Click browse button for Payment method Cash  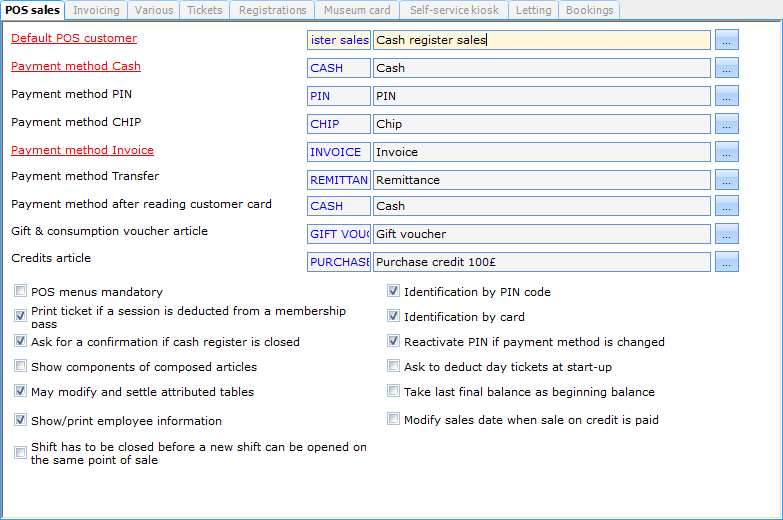tap(727, 68)
